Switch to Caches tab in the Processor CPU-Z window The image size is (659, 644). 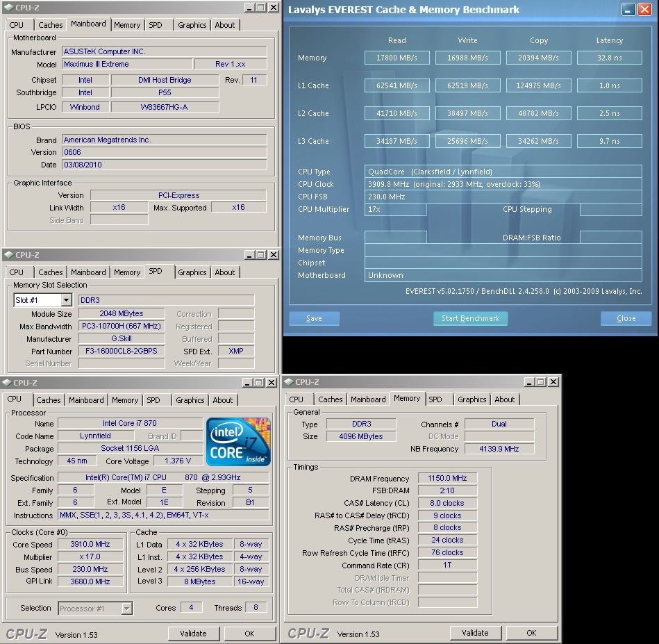point(49,399)
